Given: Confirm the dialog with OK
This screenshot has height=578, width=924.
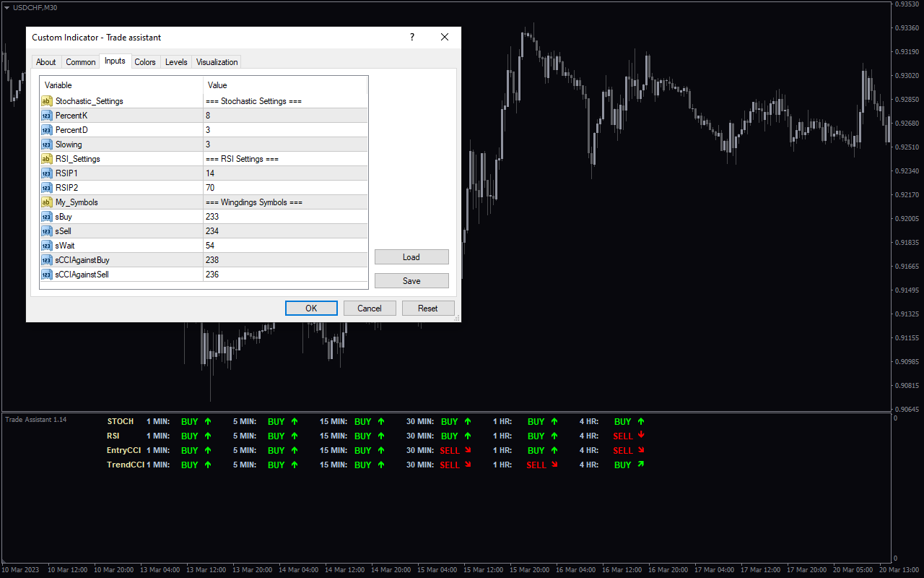Looking at the screenshot, I should [311, 309].
